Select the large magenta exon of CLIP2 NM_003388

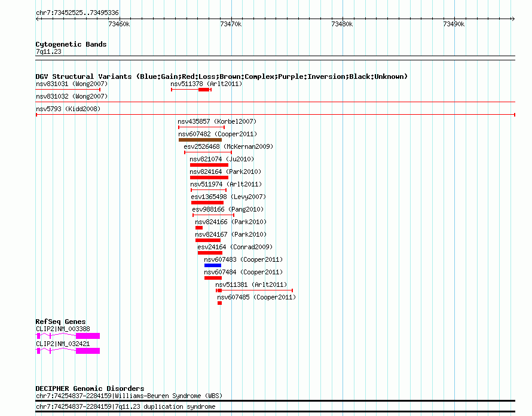click(88, 336)
